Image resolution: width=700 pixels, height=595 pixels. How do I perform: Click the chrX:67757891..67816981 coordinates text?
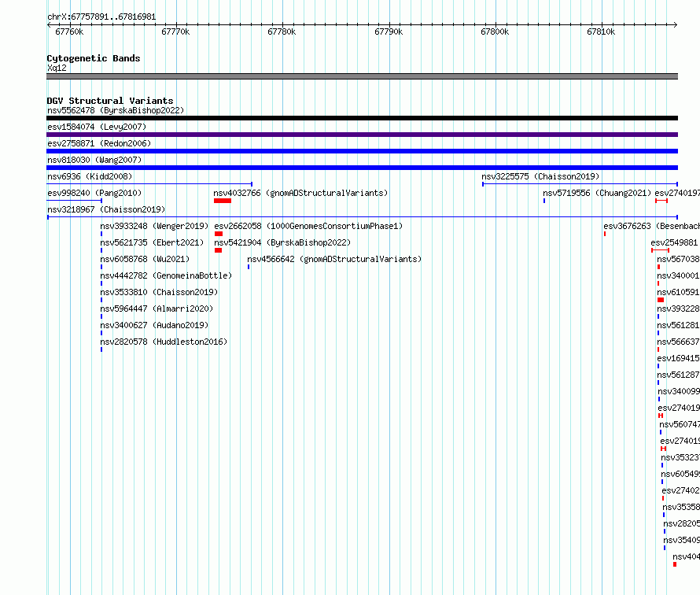(101, 17)
